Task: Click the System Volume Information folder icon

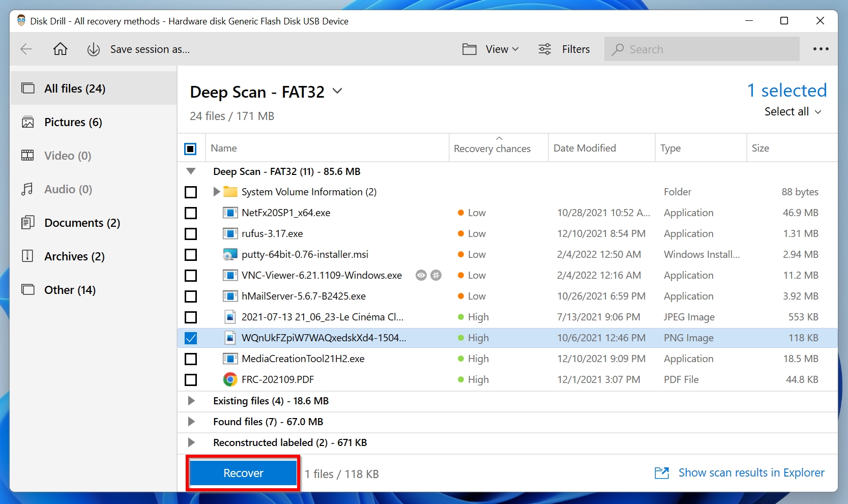Action: click(230, 192)
